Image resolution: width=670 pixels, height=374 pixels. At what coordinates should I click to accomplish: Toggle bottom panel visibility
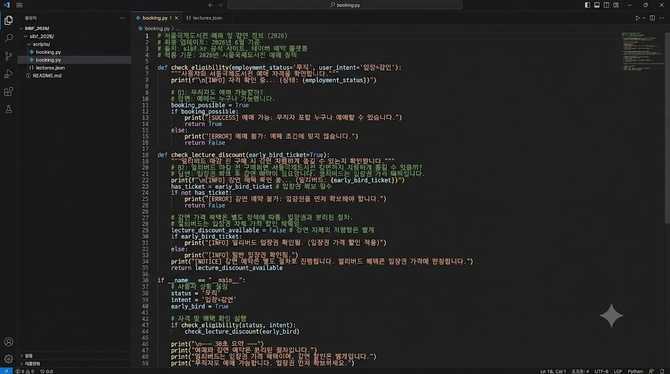(597, 5)
